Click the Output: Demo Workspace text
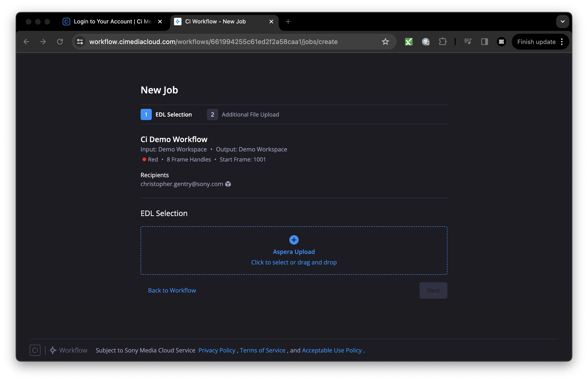Screen dimensions: 588x381 click(251, 149)
